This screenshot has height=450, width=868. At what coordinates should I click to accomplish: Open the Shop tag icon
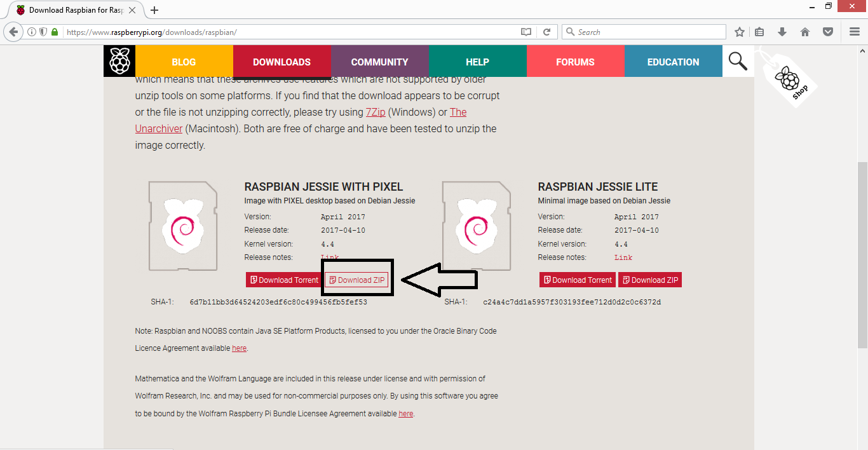[788, 79]
